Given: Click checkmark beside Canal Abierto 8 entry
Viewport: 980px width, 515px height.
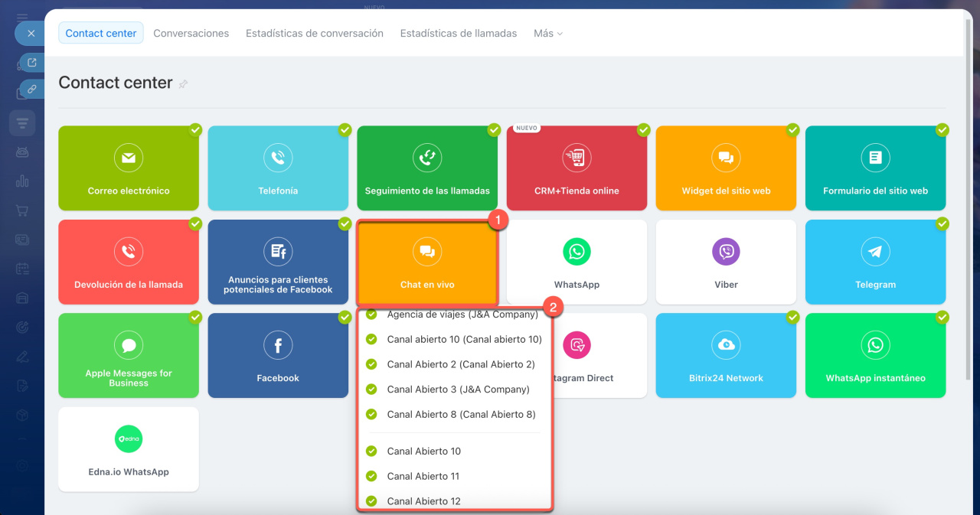Looking at the screenshot, I should coord(372,415).
